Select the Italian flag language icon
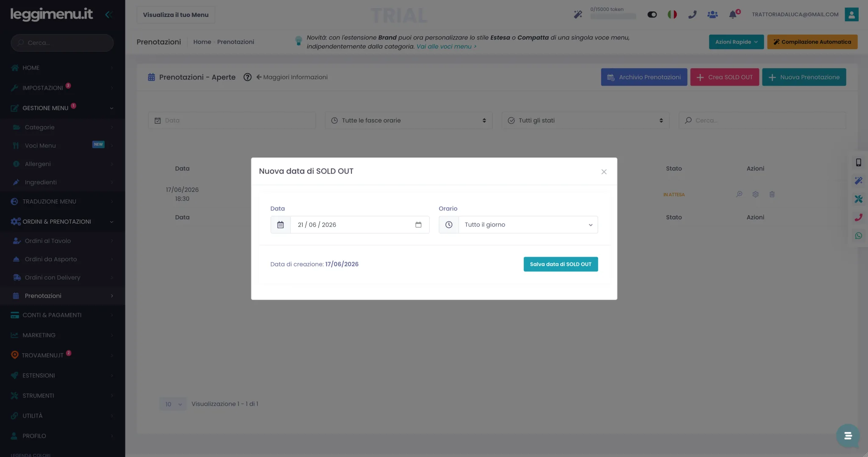Image resolution: width=868 pixels, height=457 pixels. pyautogui.click(x=672, y=14)
